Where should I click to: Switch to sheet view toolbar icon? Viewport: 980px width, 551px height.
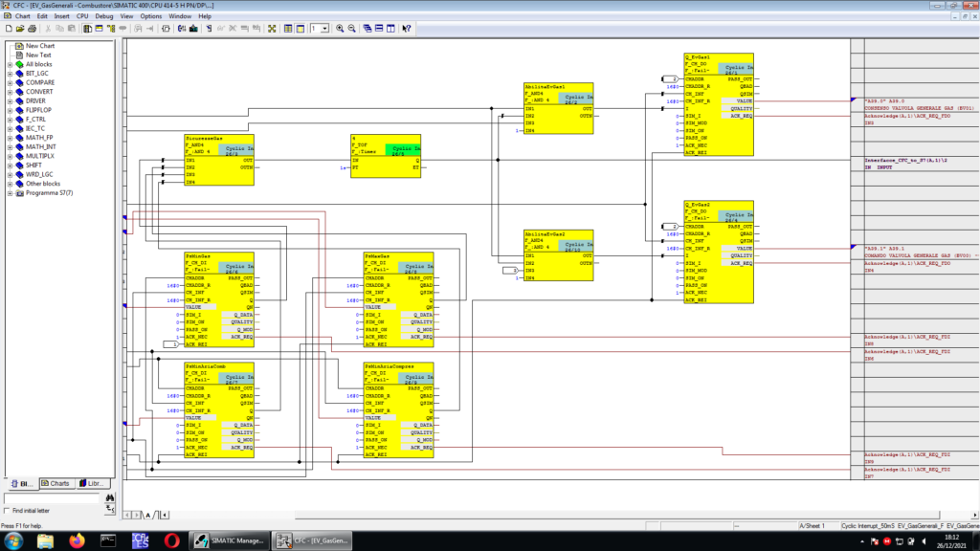[x=300, y=29]
